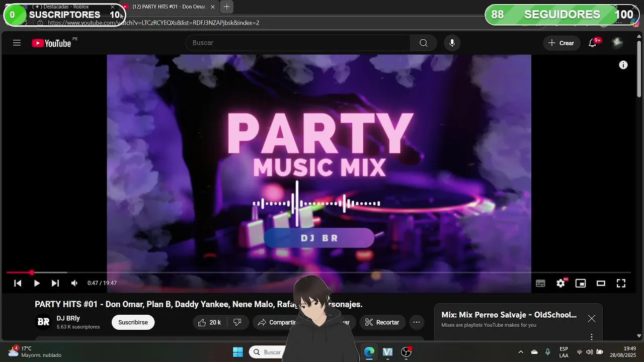Skip to the next video

pyautogui.click(x=55, y=283)
